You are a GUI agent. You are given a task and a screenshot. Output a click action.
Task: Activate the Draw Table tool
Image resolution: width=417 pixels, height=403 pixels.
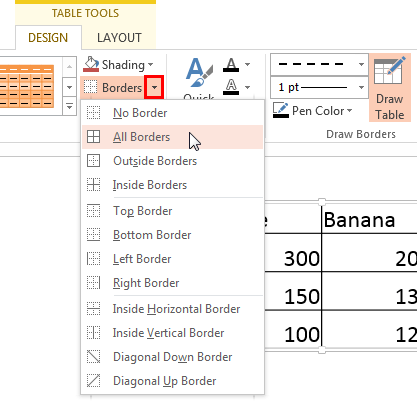pos(390,88)
